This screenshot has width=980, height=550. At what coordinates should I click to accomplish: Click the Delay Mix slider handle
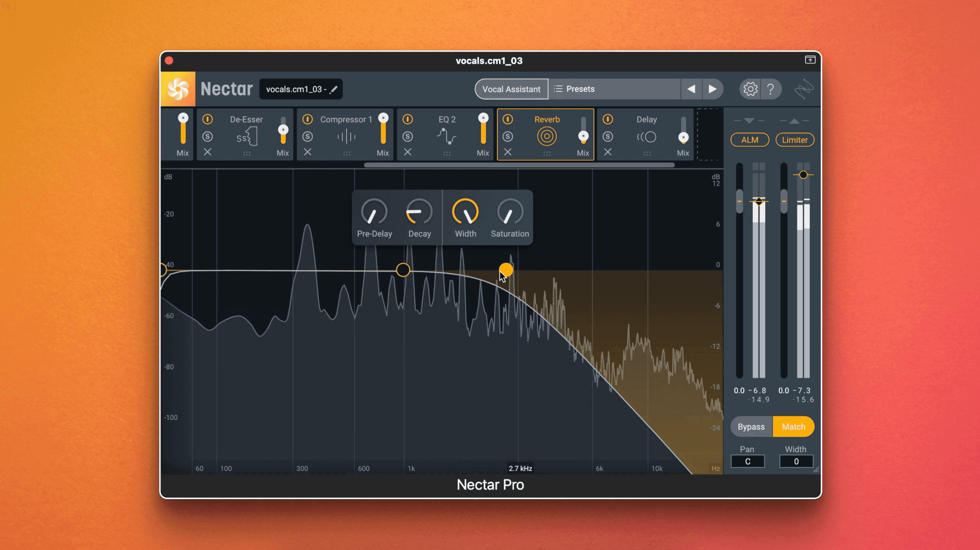683,137
